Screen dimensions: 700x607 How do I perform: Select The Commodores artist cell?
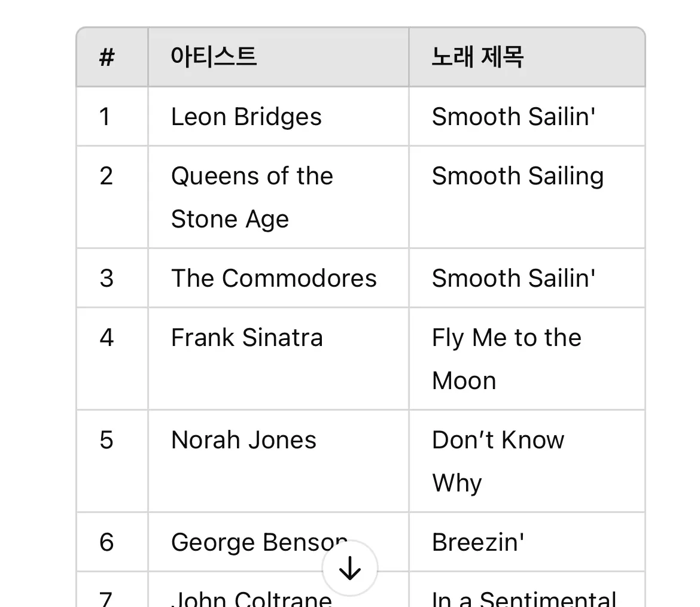coord(274,278)
